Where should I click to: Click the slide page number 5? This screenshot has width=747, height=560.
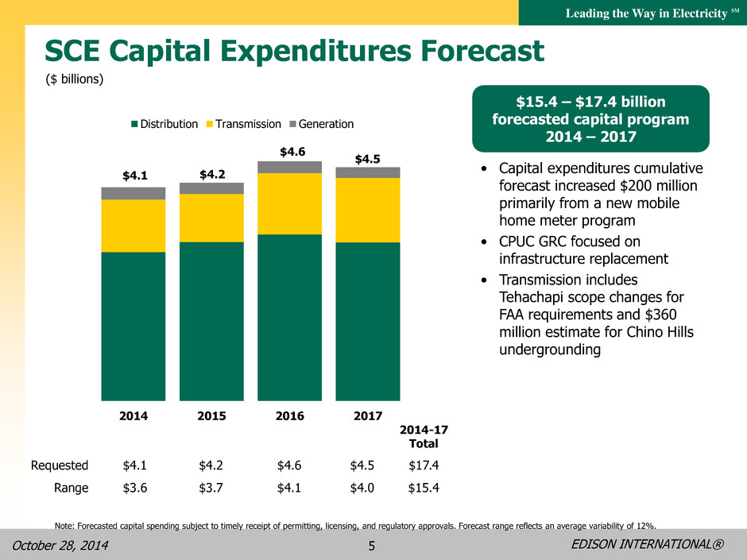(x=372, y=546)
